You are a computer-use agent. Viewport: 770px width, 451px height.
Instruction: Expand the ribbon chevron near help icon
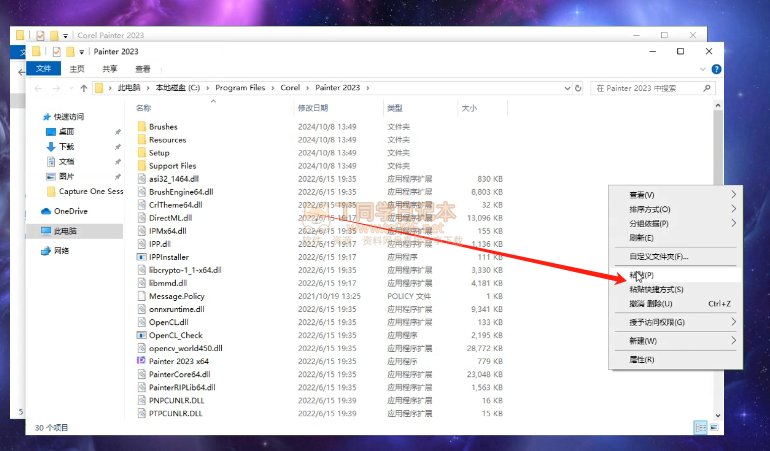tap(703, 69)
